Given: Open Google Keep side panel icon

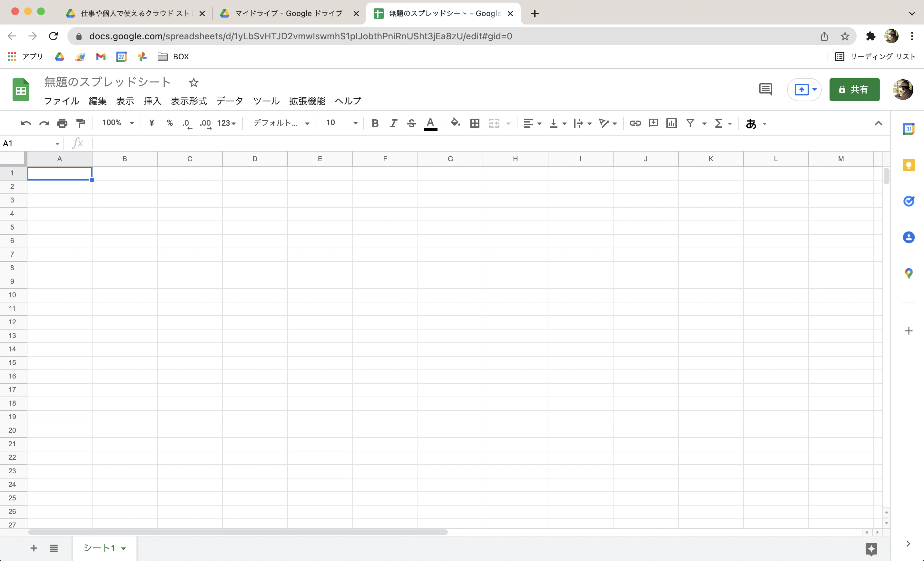Looking at the screenshot, I should pyautogui.click(x=909, y=165).
